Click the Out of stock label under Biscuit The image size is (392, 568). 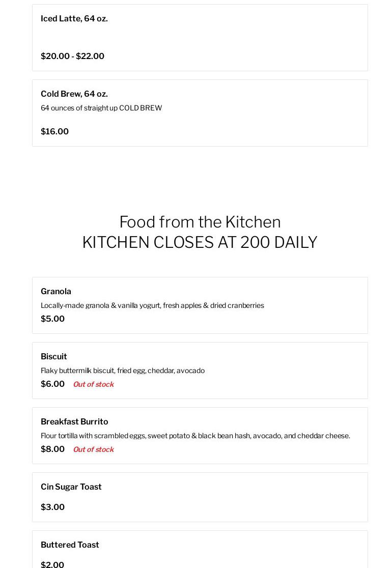[x=93, y=384]
